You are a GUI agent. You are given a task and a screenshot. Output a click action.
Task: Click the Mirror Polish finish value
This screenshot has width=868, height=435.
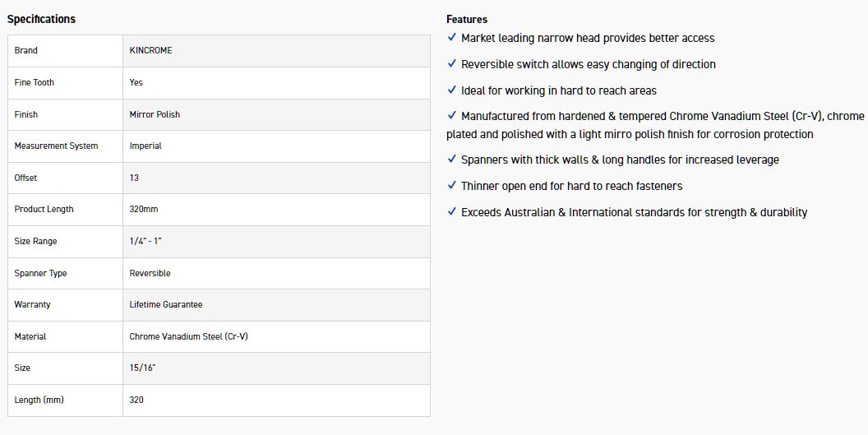[155, 114]
